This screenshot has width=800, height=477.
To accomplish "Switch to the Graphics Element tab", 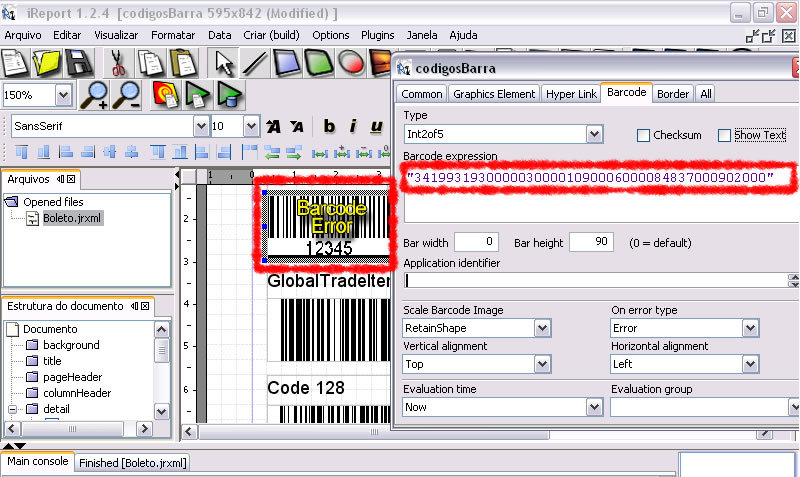I will point(494,94).
